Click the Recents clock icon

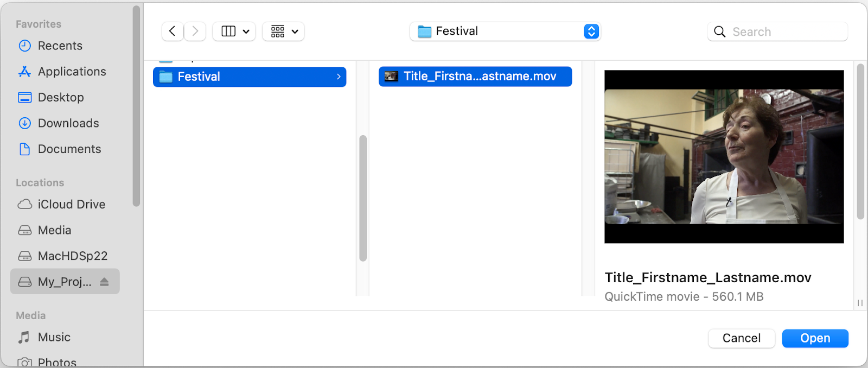(x=24, y=46)
